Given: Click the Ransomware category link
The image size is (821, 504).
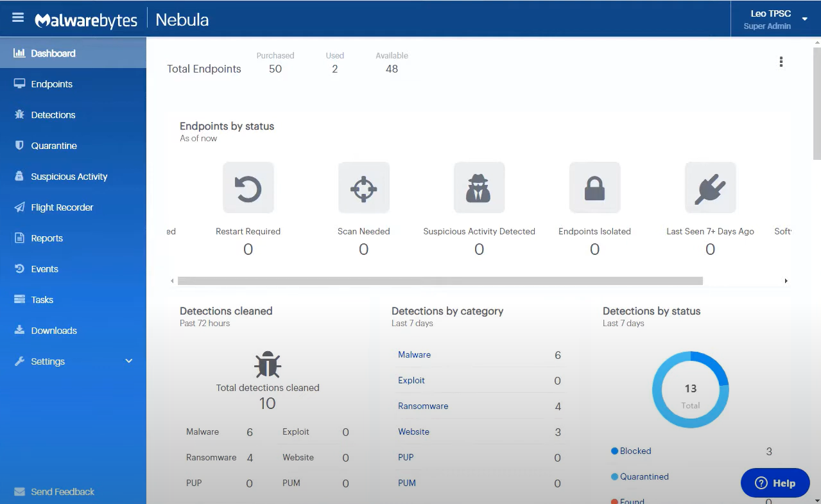Looking at the screenshot, I should pyautogui.click(x=423, y=406).
